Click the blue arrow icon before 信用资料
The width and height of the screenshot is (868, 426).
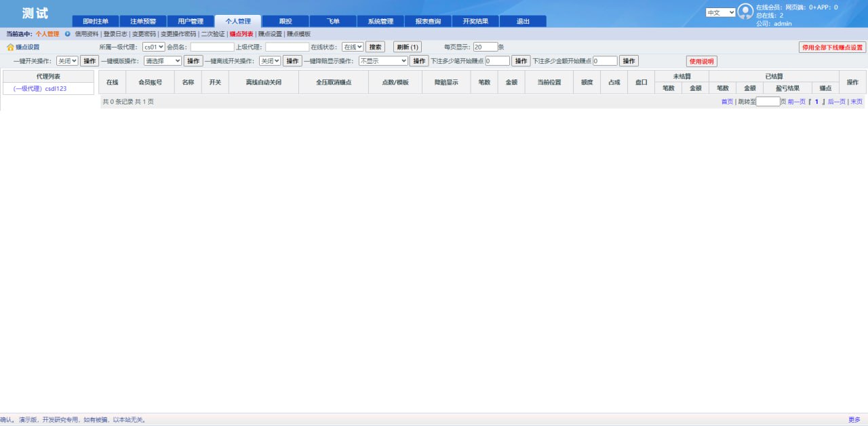click(68, 33)
